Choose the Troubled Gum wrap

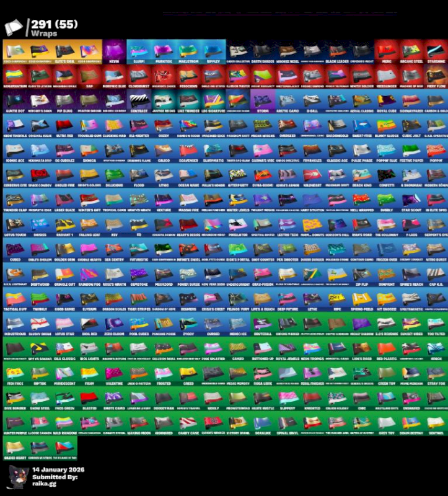[x=89, y=126]
